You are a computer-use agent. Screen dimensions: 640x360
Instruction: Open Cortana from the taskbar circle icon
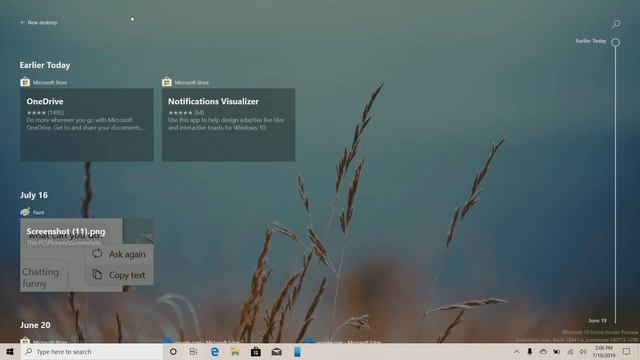(173, 351)
